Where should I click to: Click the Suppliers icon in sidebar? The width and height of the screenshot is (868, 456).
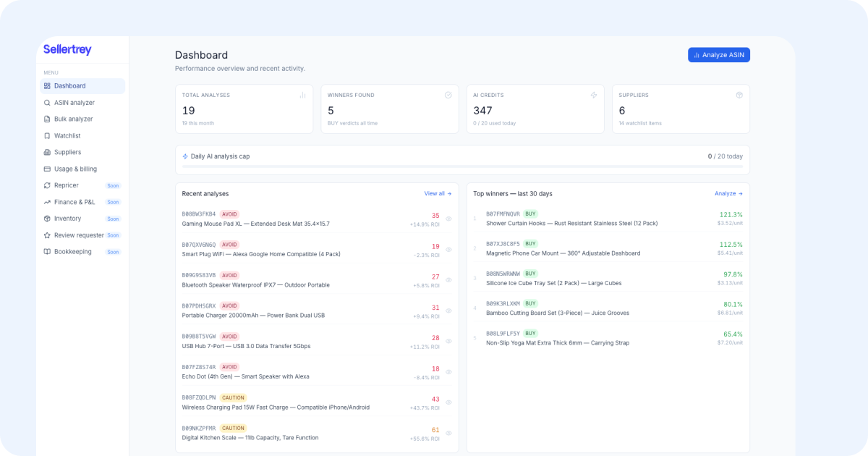pyautogui.click(x=47, y=153)
